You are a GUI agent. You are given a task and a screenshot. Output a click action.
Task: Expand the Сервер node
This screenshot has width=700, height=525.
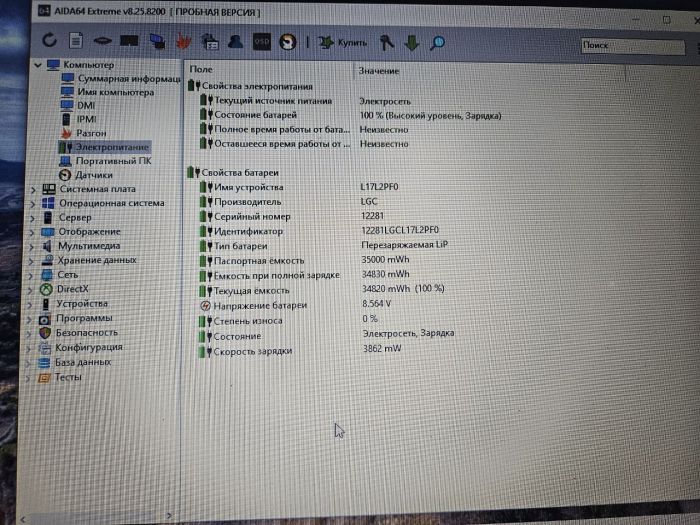click(32, 218)
